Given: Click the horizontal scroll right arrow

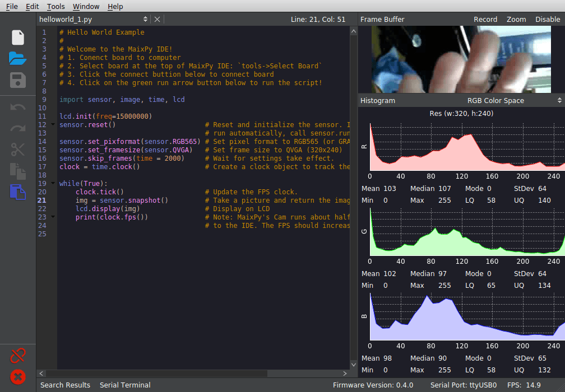Looking at the screenshot, I should [x=345, y=374].
